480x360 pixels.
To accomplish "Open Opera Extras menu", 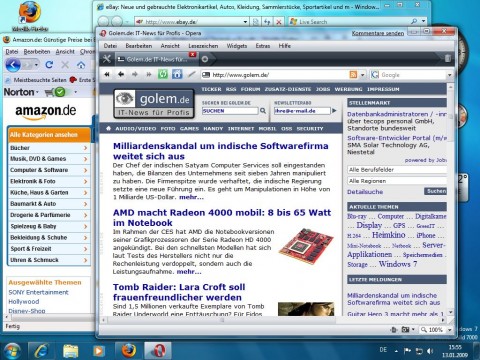I will click(x=263, y=46).
